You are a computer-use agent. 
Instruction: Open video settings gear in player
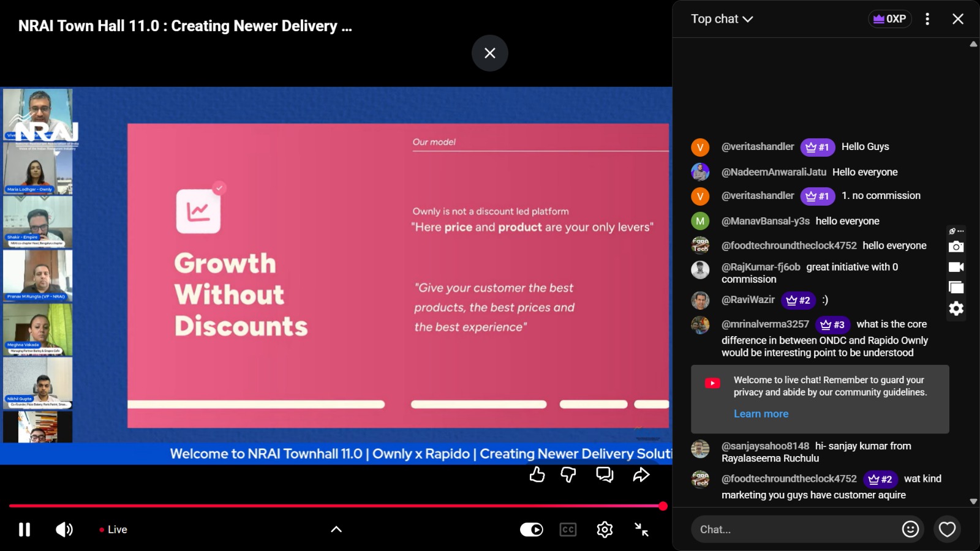pos(605,530)
